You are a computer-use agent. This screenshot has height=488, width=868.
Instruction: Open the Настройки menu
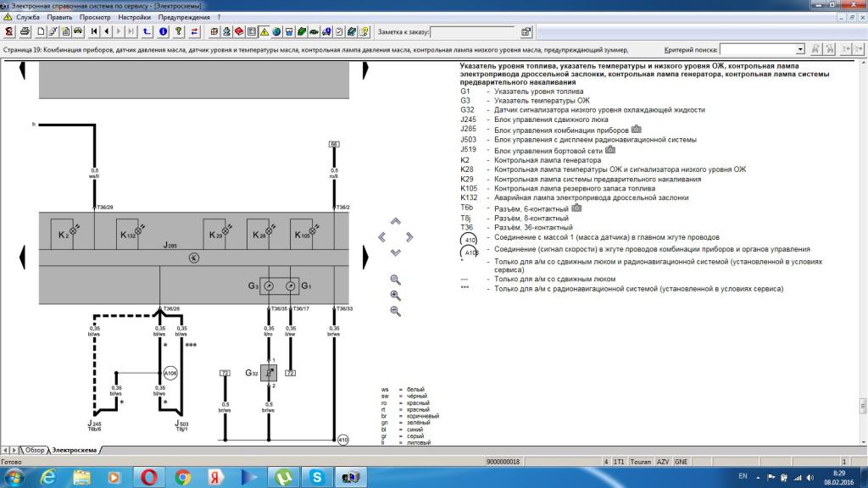click(x=134, y=17)
